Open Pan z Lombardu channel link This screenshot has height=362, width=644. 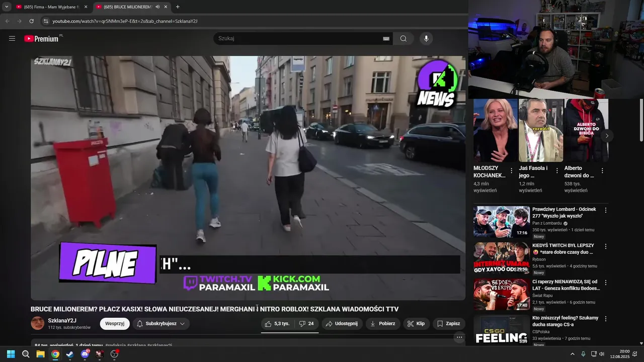547,223
